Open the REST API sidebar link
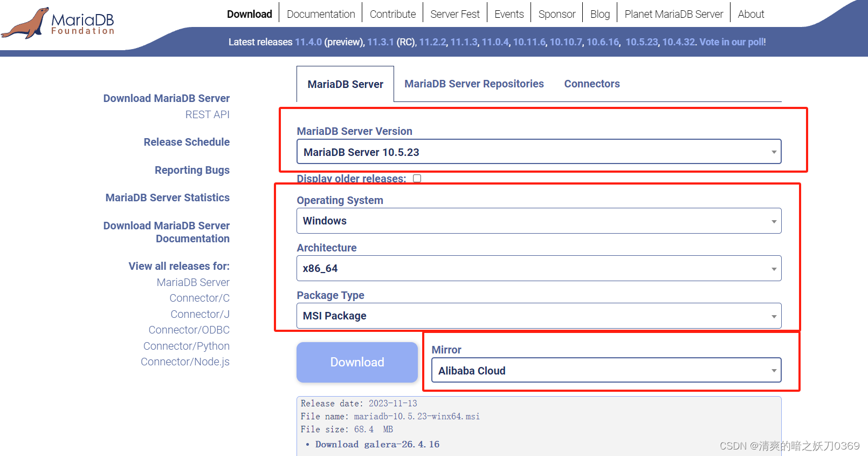The height and width of the screenshot is (456, 868). click(x=208, y=114)
